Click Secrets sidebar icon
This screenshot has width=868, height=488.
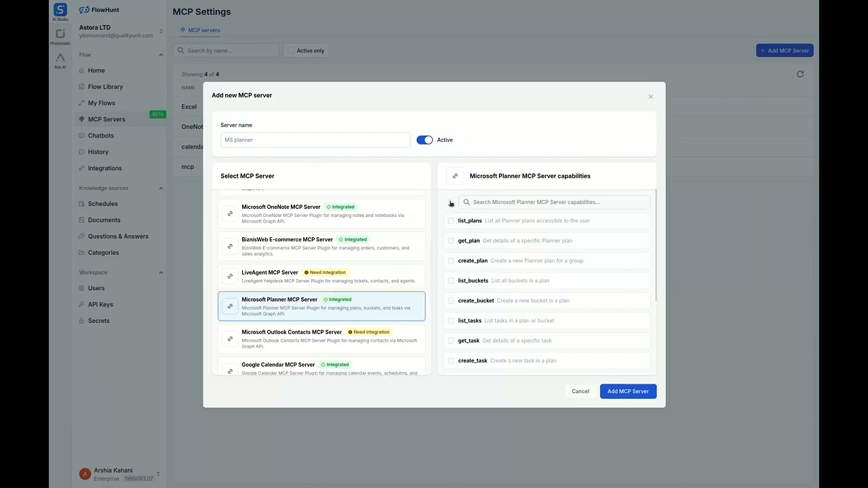tap(82, 321)
